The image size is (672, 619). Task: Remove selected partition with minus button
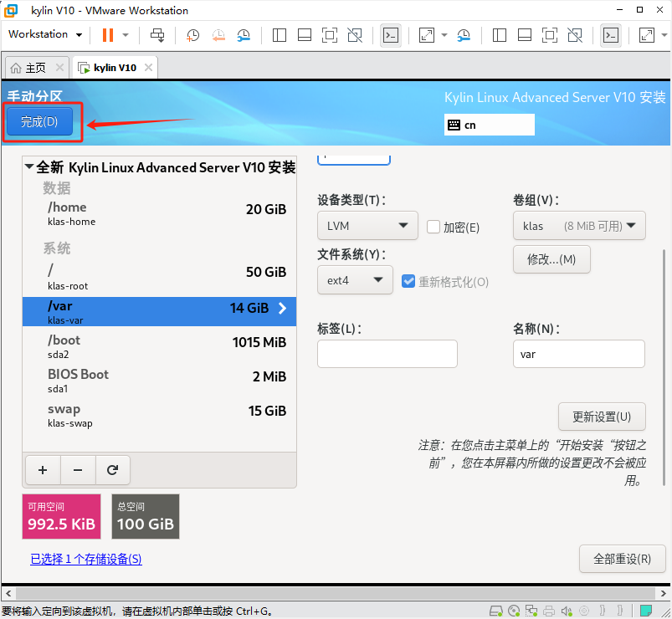click(x=78, y=471)
